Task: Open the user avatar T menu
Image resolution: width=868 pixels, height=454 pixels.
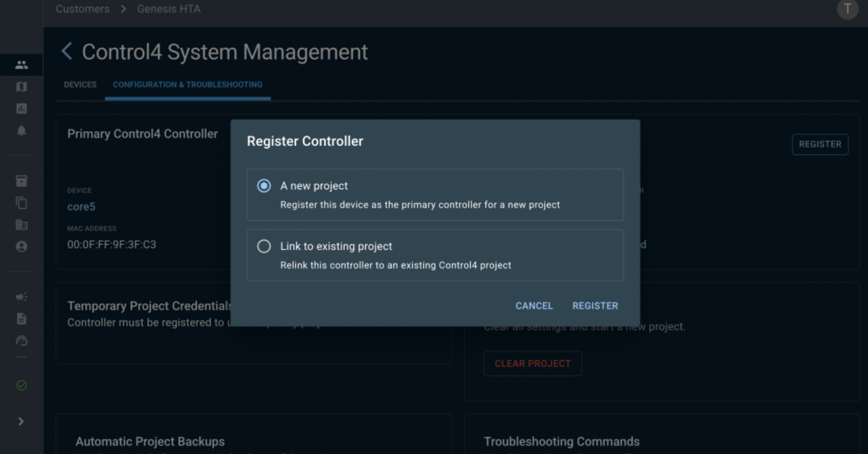Action: 847,9
